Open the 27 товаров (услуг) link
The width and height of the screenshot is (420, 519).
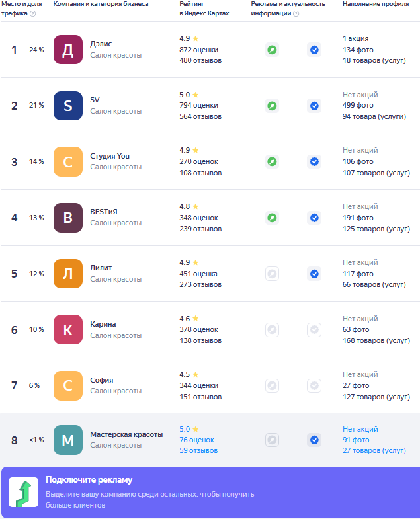[x=374, y=450]
